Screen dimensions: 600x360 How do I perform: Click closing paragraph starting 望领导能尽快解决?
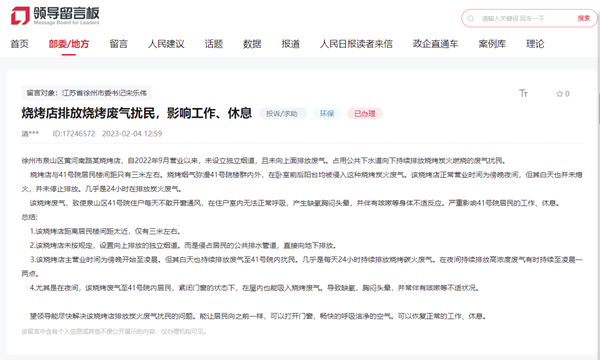[258, 316]
